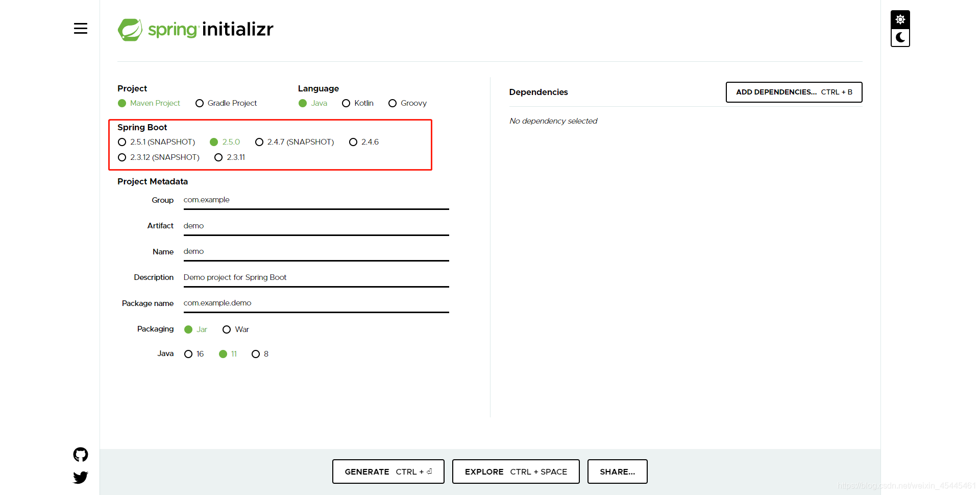Click the Spring Initializr logo

tap(195, 30)
